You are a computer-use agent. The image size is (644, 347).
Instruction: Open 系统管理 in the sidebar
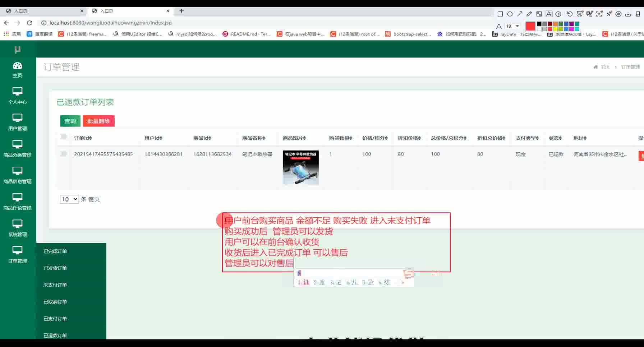click(x=17, y=228)
